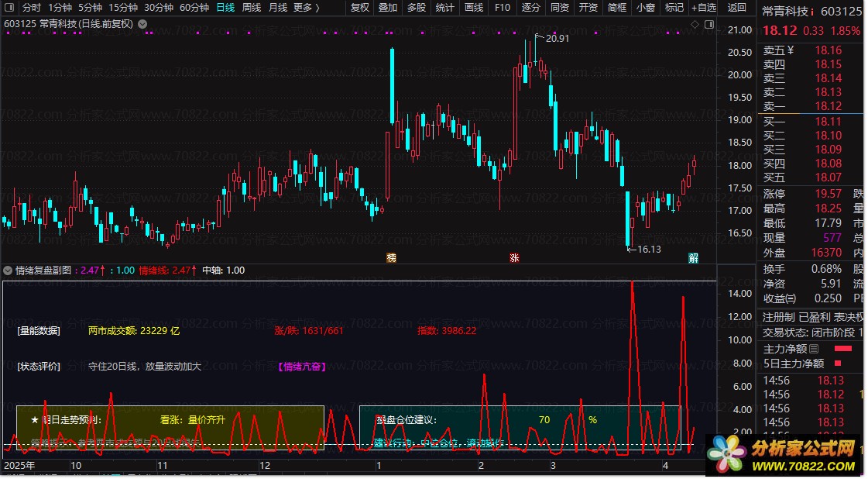Click the 5日主力净额 label
This screenshot has width=868, height=479.
794,364
